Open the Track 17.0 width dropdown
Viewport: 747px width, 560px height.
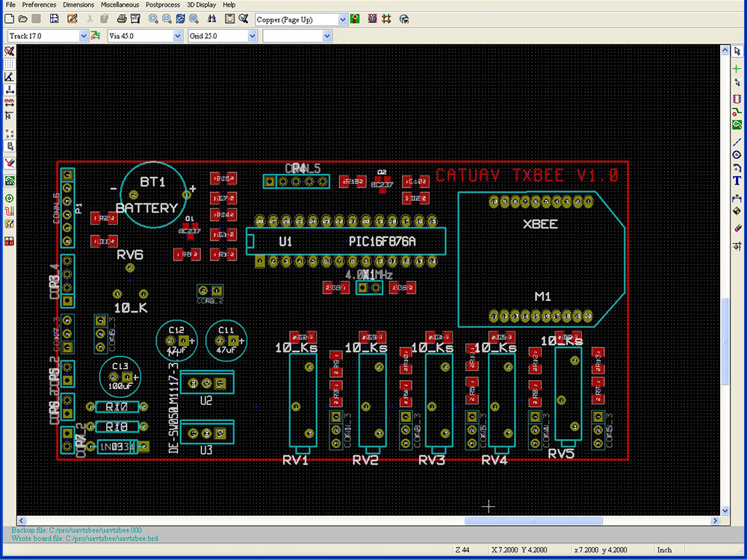pos(84,36)
